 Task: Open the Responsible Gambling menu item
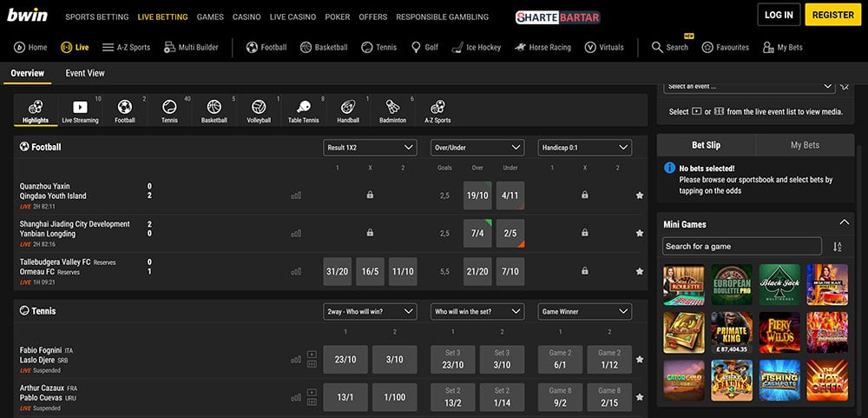point(443,17)
